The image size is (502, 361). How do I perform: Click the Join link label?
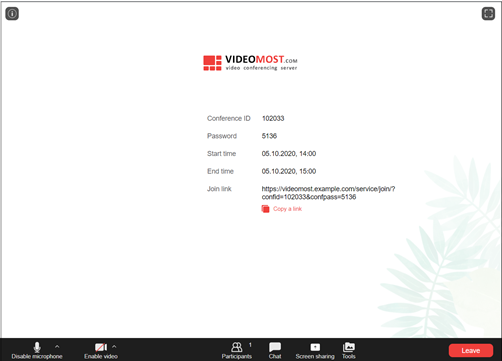(219, 189)
